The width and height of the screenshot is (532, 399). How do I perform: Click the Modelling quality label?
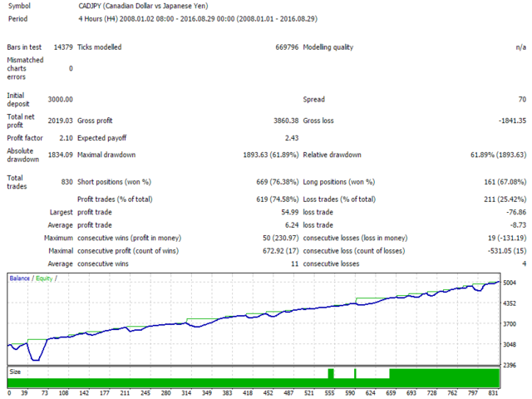pyautogui.click(x=328, y=47)
